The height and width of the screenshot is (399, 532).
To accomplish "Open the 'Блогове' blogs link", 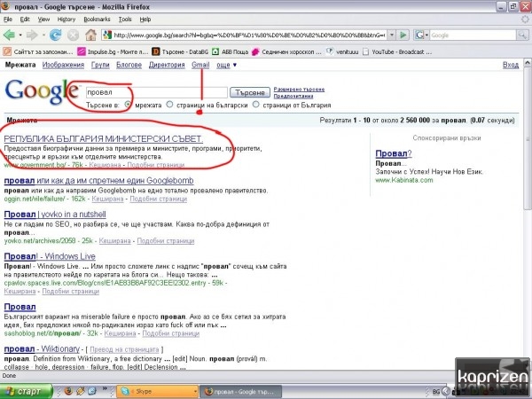I will pyautogui.click(x=129, y=65).
